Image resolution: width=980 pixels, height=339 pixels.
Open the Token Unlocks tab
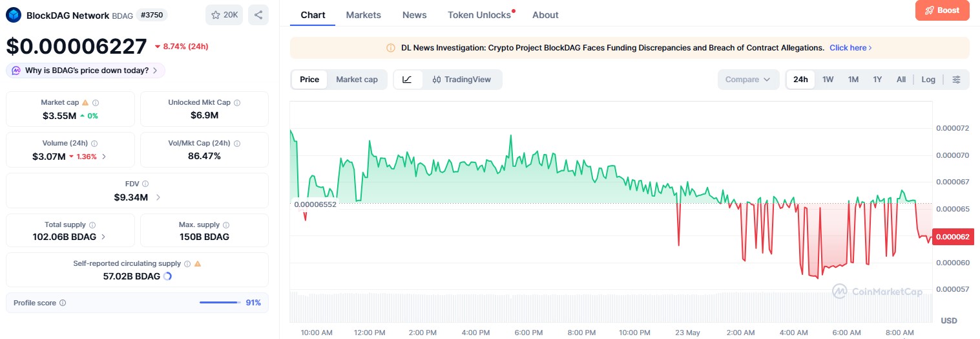click(x=479, y=15)
